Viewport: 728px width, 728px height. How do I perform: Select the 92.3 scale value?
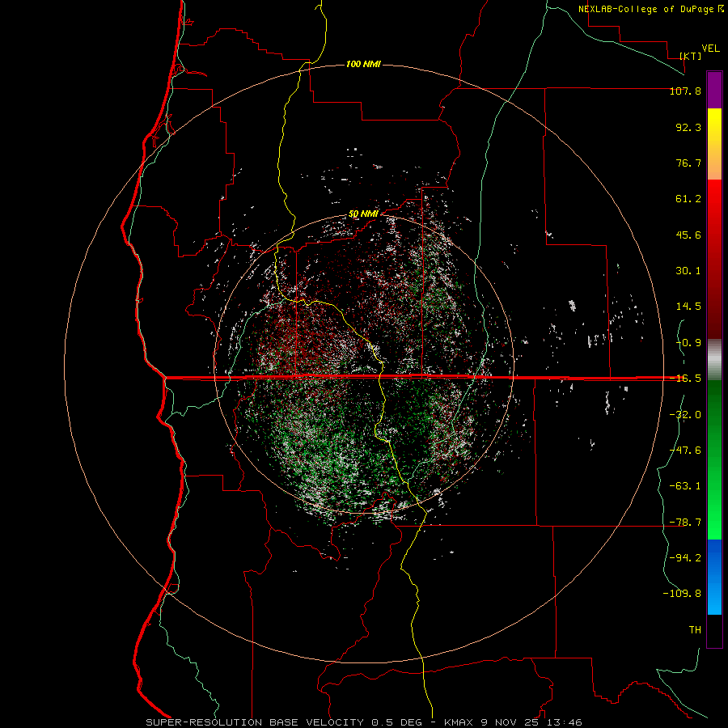pos(688,127)
